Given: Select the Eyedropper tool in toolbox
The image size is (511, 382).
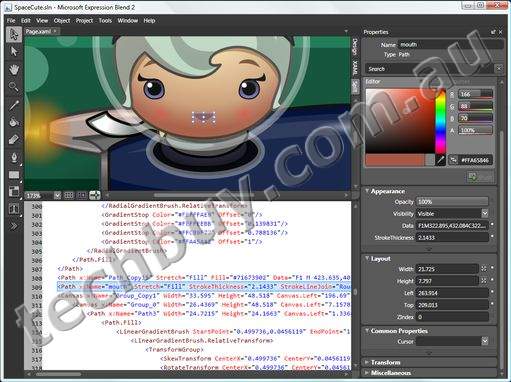Looking at the screenshot, I should pos(14,105).
